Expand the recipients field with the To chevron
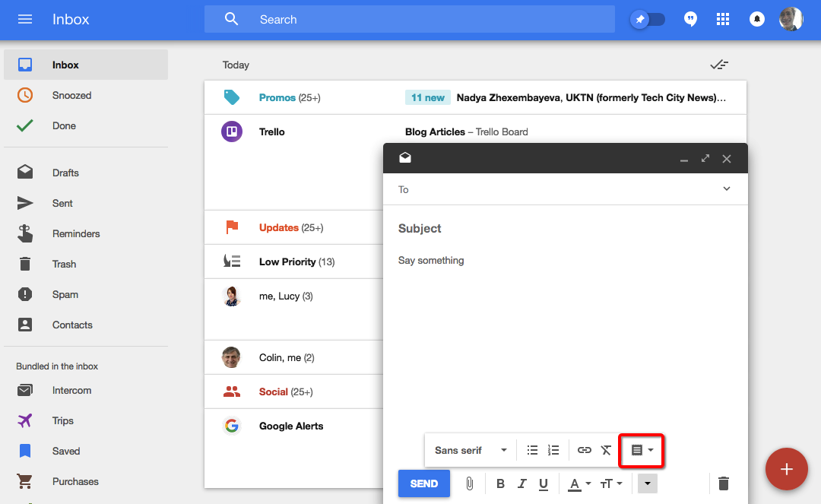 click(727, 189)
